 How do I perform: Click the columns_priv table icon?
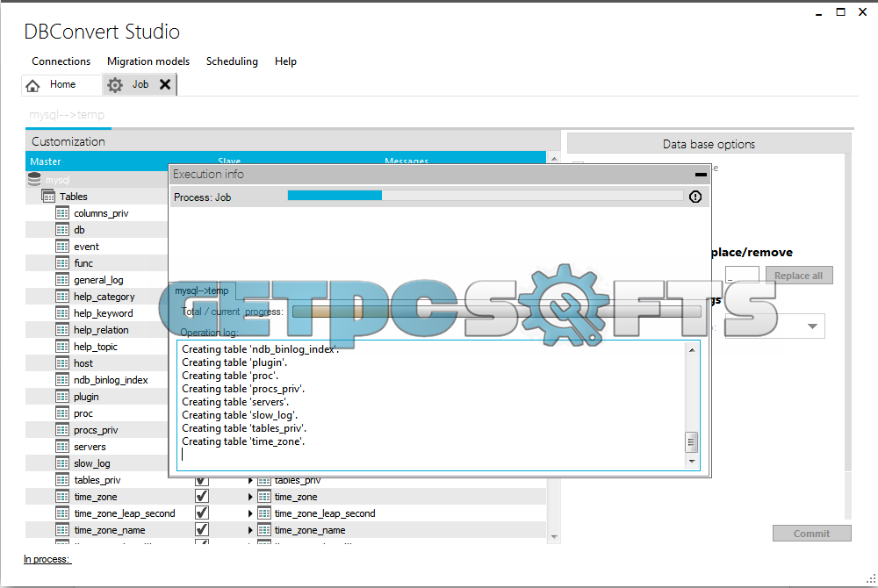62,213
